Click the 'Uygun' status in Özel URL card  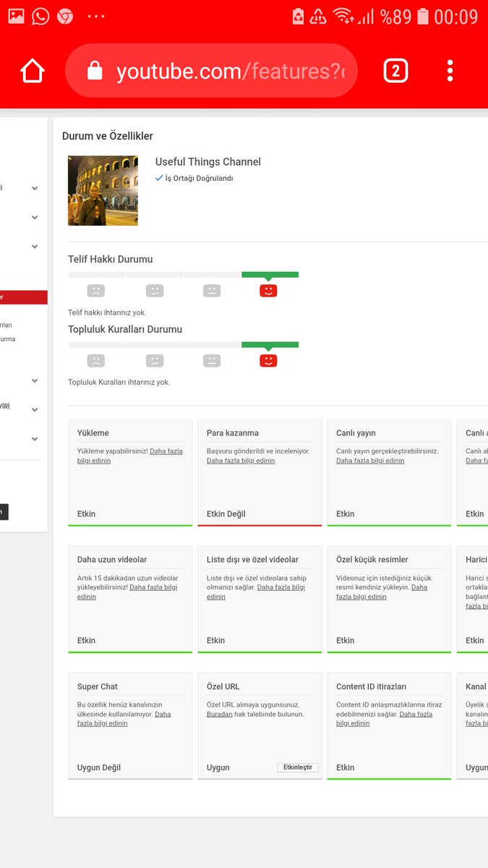point(218,767)
